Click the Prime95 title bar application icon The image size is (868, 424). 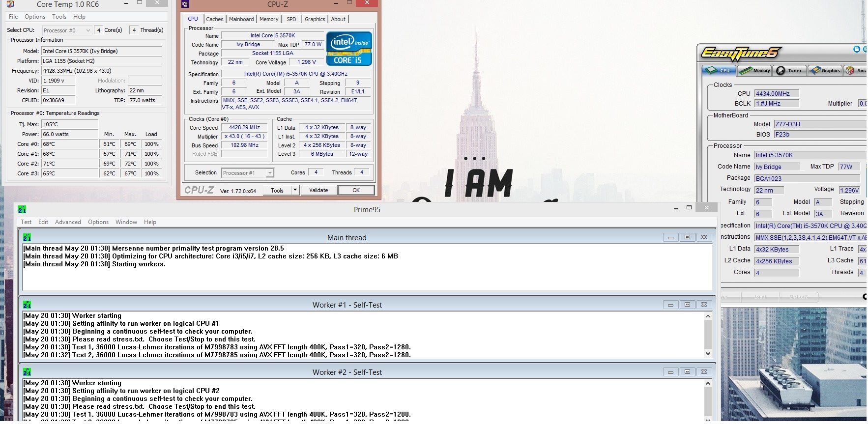coord(22,209)
